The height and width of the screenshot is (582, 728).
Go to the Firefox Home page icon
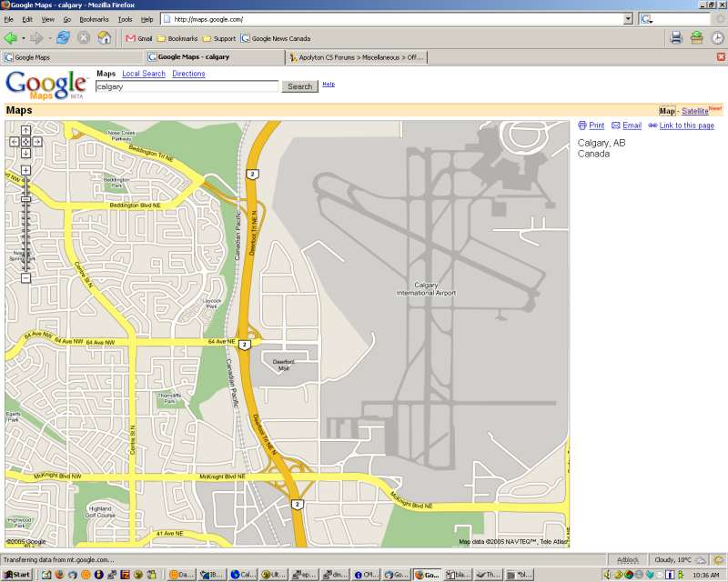point(105,37)
